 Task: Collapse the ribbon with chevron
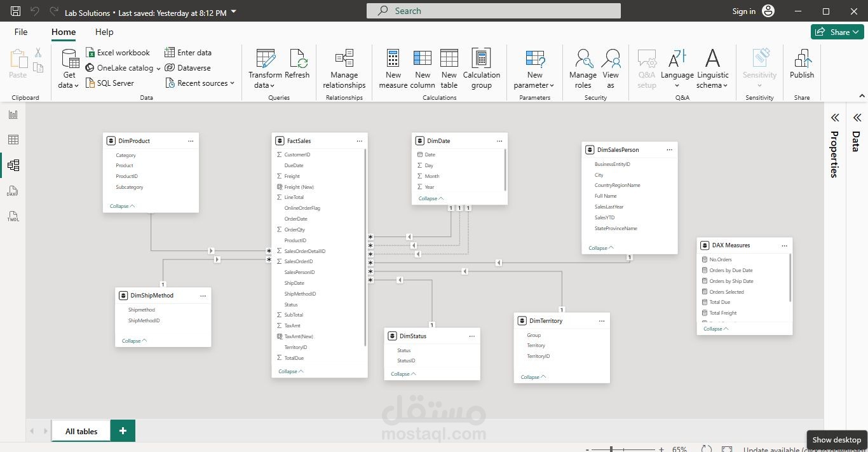(862, 96)
